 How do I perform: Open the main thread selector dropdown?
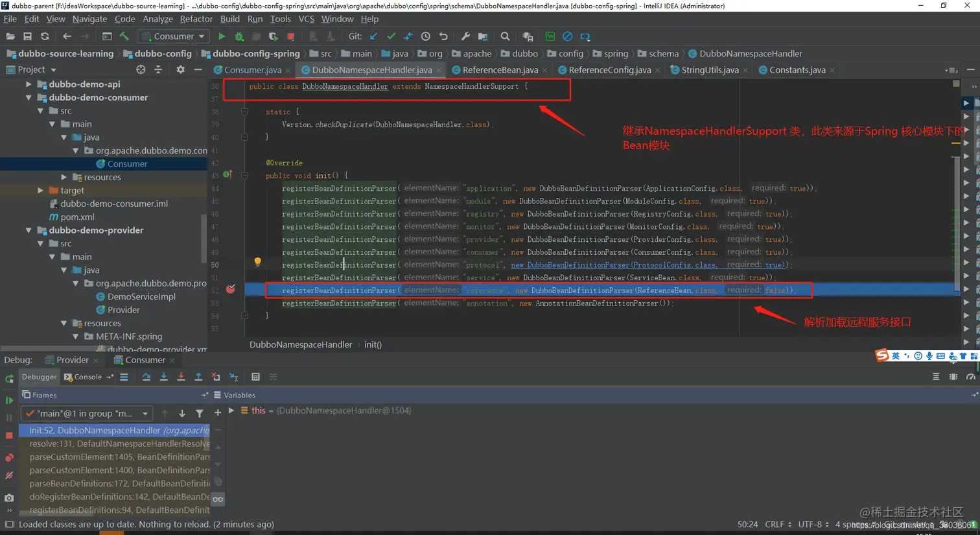coord(87,413)
